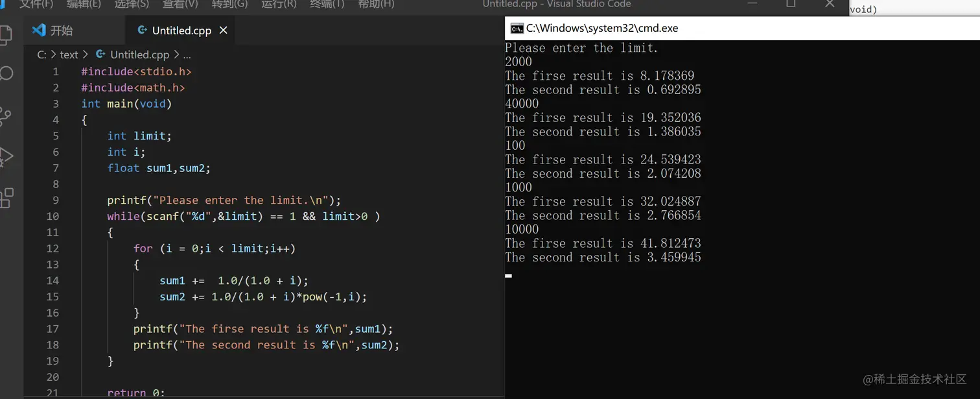Click the VS Code logo on 开始 tab
The image size is (980, 399).
click(x=39, y=30)
